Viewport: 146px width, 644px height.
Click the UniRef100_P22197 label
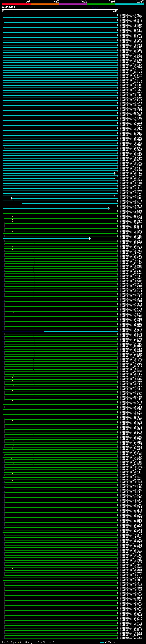pos(131,512)
